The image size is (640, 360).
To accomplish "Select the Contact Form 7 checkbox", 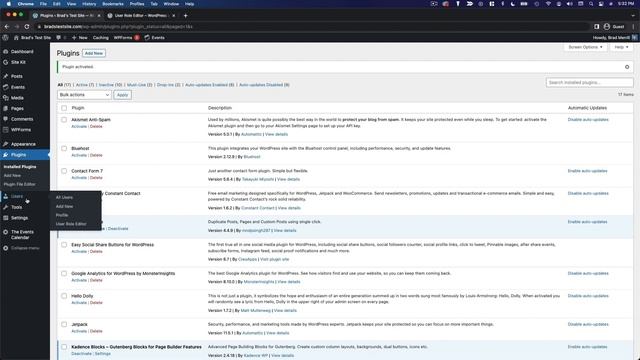I will pos(64,171).
